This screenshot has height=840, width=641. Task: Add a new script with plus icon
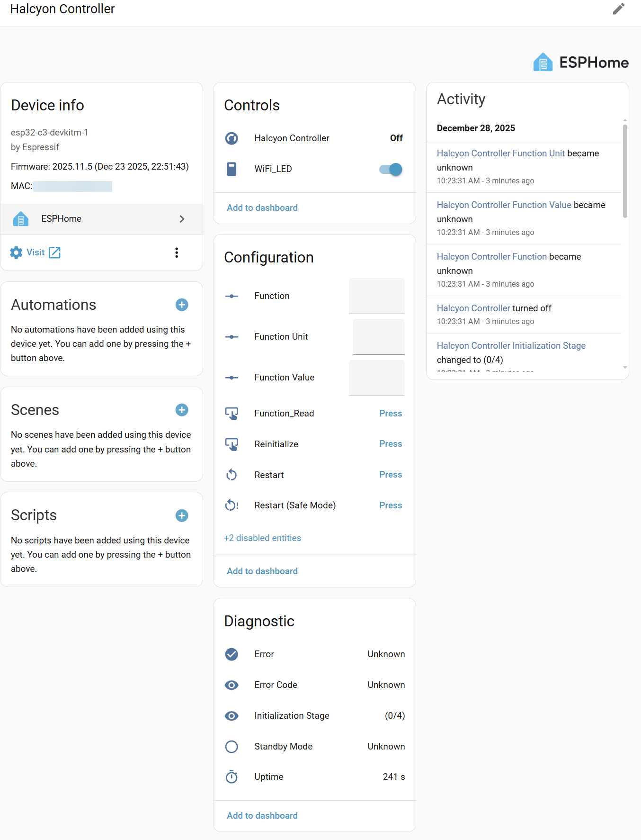pyautogui.click(x=182, y=515)
